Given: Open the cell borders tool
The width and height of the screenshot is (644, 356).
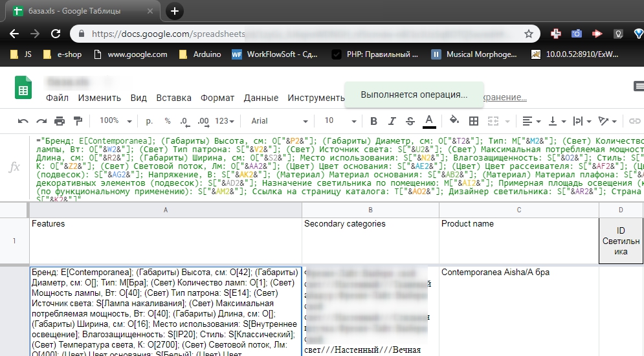Looking at the screenshot, I should pos(474,121).
